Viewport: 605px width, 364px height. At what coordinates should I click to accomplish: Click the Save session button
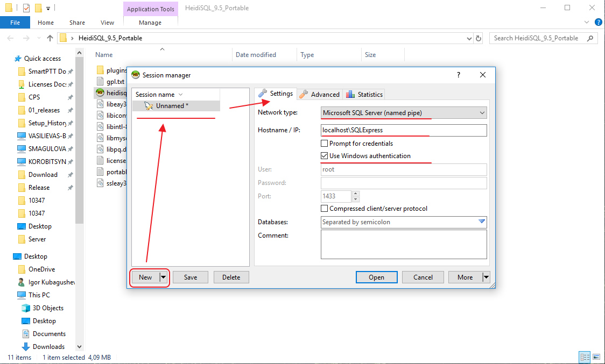(191, 277)
